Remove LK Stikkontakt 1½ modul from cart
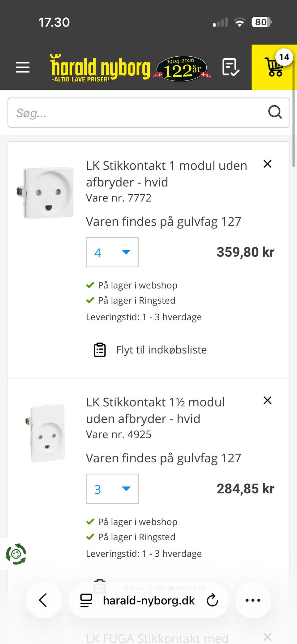This screenshot has height=644, width=297. (x=267, y=400)
